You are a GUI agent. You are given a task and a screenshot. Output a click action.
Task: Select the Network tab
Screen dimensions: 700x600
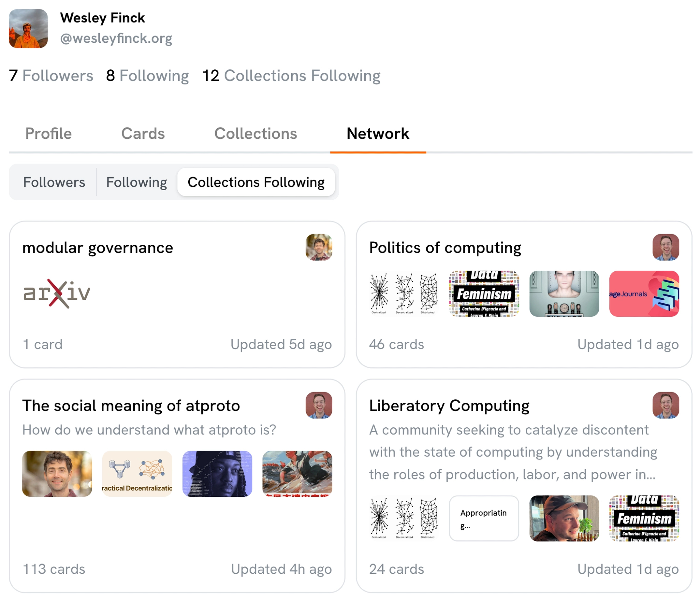point(378,133)
